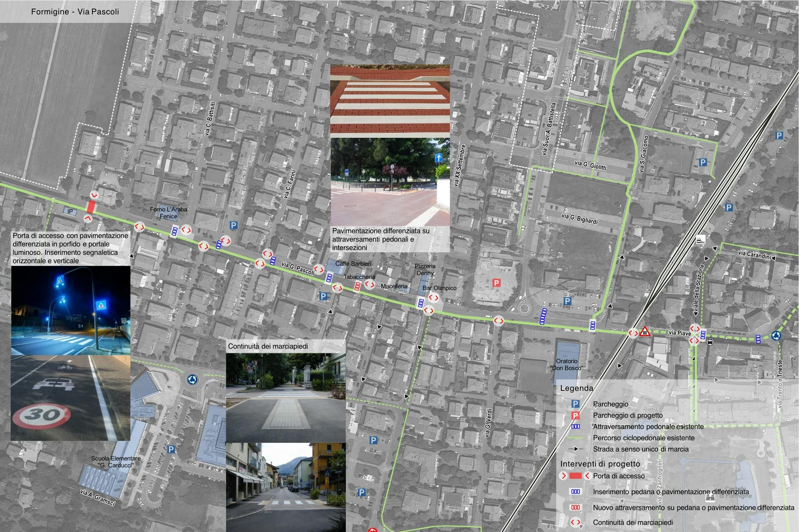Click the blue crossing icon beside Caffè Barbieri

329,278
